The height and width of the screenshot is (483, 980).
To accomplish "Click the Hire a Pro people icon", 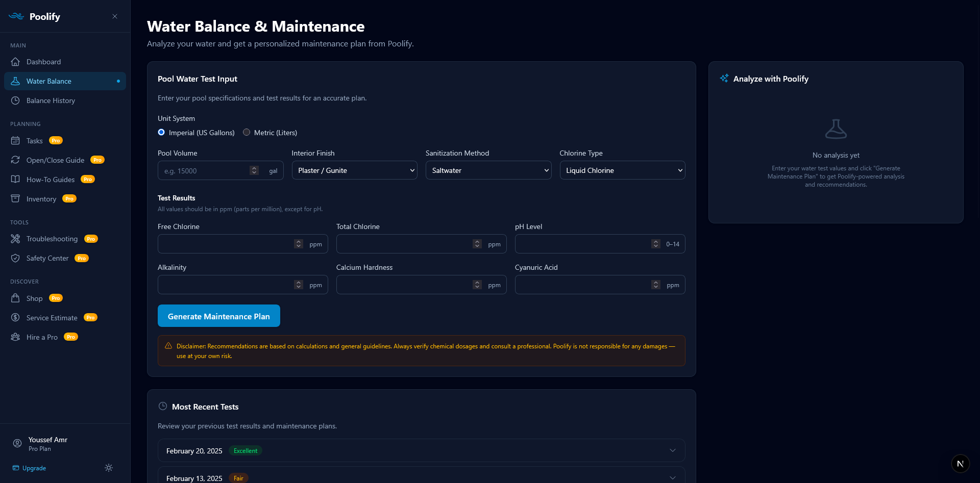I will click(15, 337).
